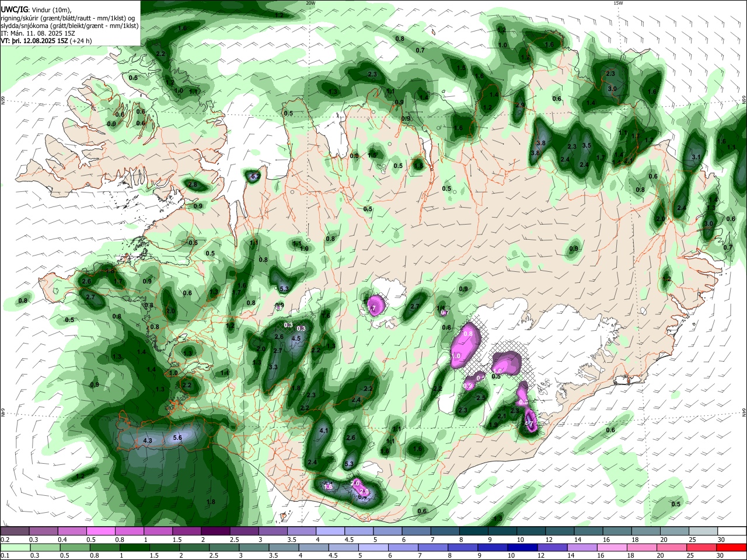Image resolution: width=747 pixels, height=560 pixels.
Task: Click the bright red 30 legend swatch
Action: point(732,547)
